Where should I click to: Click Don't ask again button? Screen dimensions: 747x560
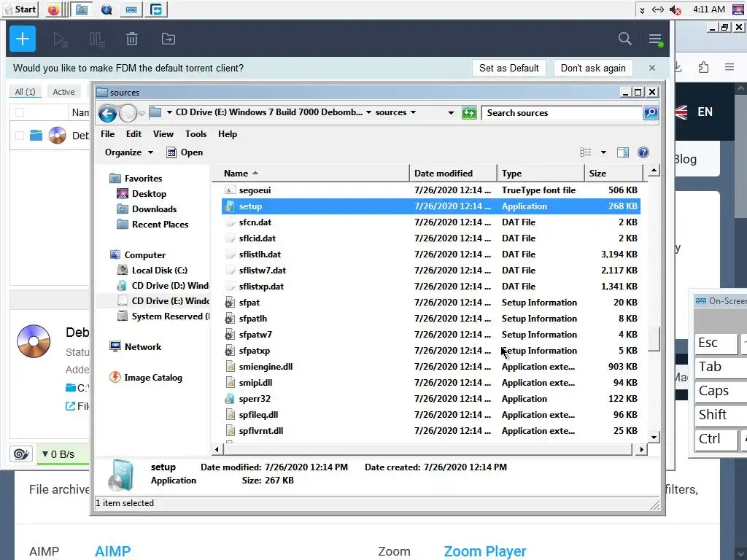pos(593,68)
